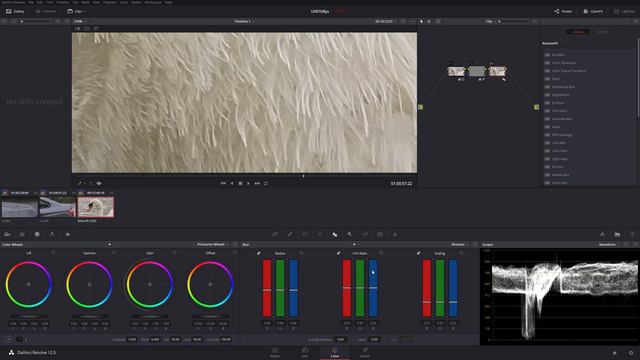Image resolution: width=640 pixels, height=360 pixels.
Task: Open Project Settings gear icon
Action: [631, 353]
